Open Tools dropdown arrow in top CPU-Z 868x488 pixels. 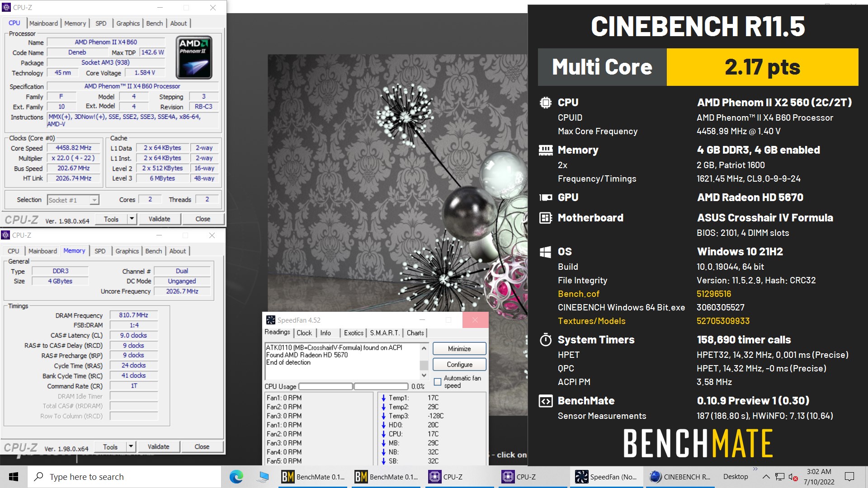(132, 219)
